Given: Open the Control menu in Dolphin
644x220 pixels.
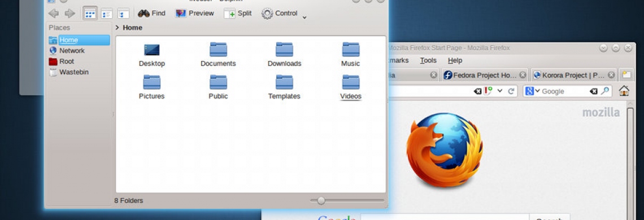Looking at the screenshot, I should click(279, 14).
